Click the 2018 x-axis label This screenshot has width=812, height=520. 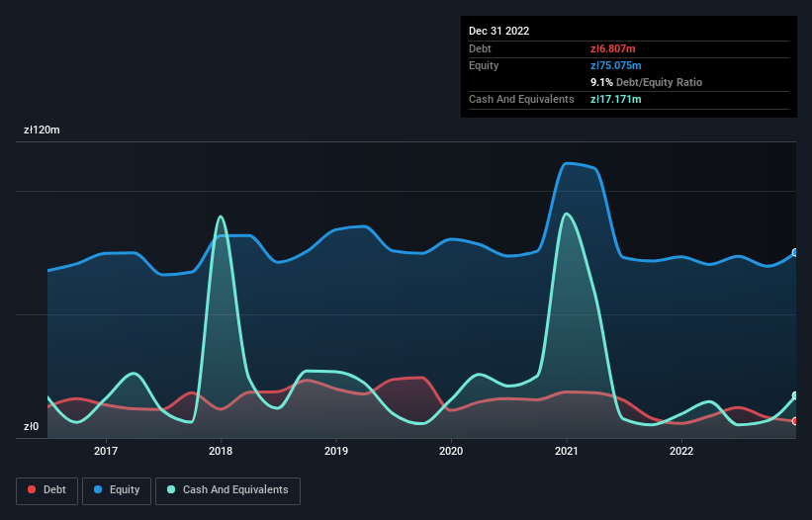tap(221, 451)
